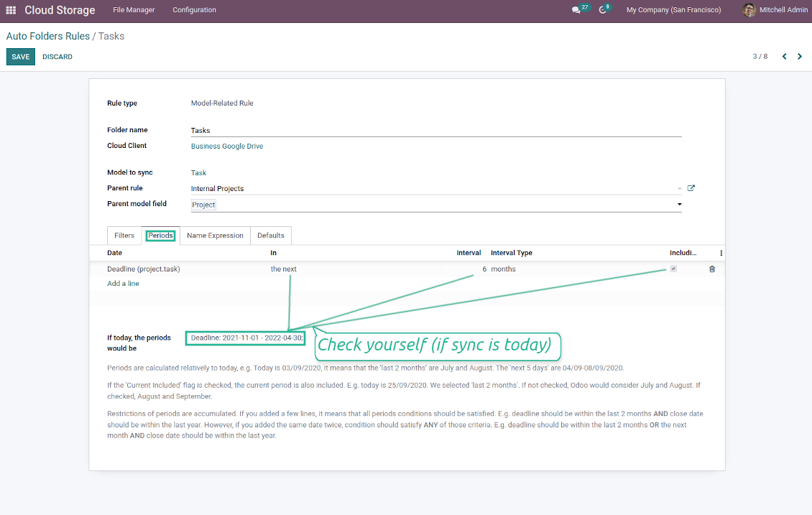Screen dimensions: 812x515
Task: Open the chat messages icon
Action: 576,10
